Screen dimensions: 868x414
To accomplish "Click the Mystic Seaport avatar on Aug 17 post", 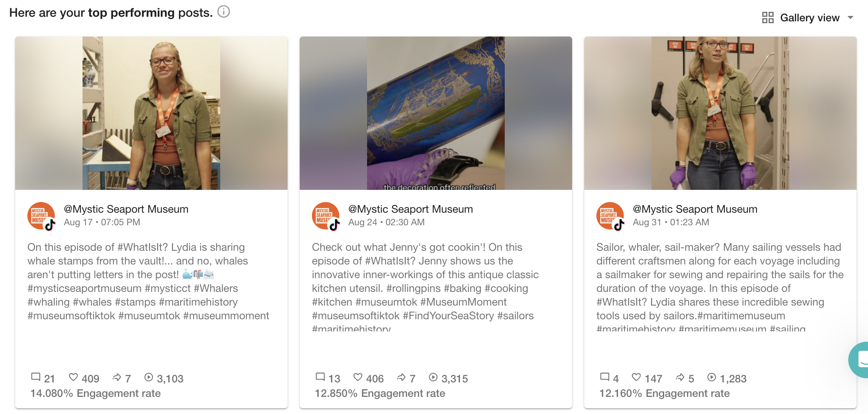I will tap(41, 216).
